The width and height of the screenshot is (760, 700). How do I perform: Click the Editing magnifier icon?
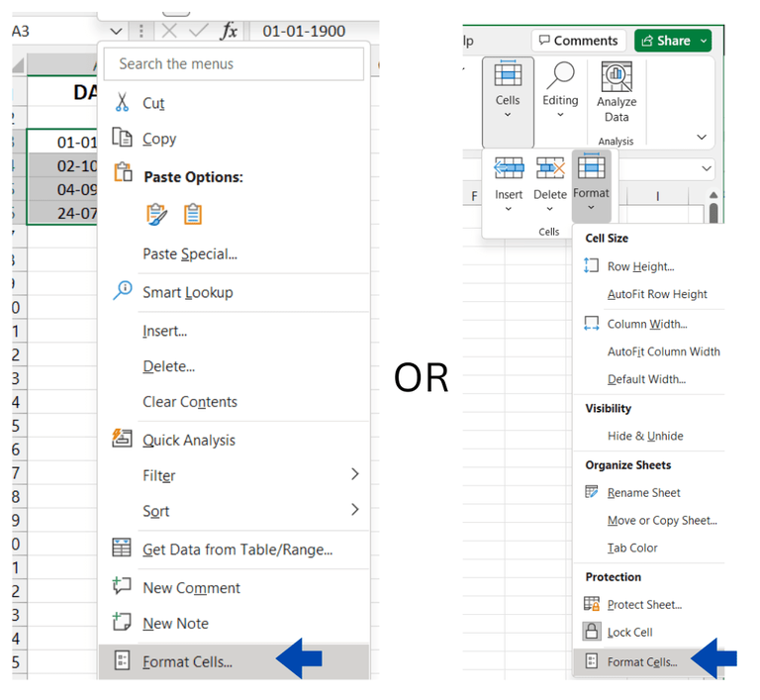click(560, 74)
